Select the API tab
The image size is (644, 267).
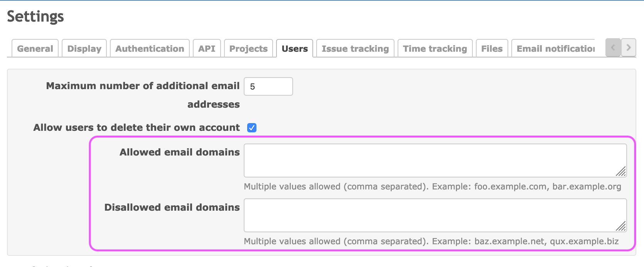pyautogui.click(x=207, y=49)
